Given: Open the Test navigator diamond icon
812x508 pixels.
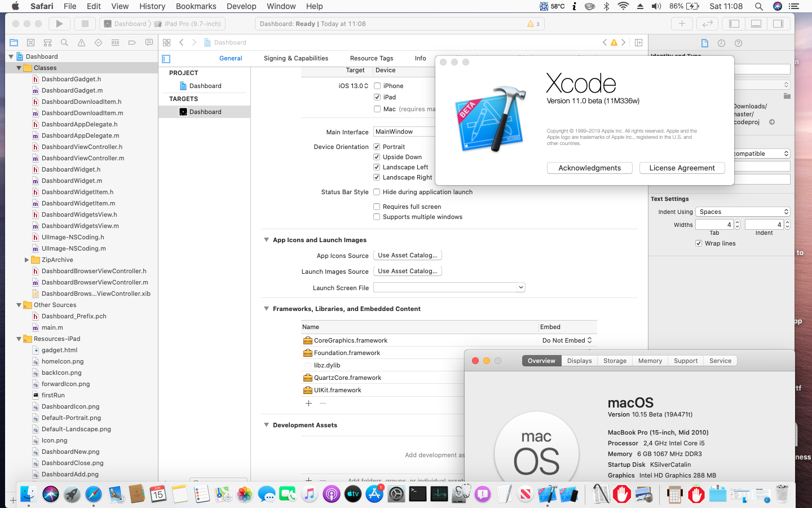Looking at the screenshot, I should pyautogui.click(x=98, y=42).
